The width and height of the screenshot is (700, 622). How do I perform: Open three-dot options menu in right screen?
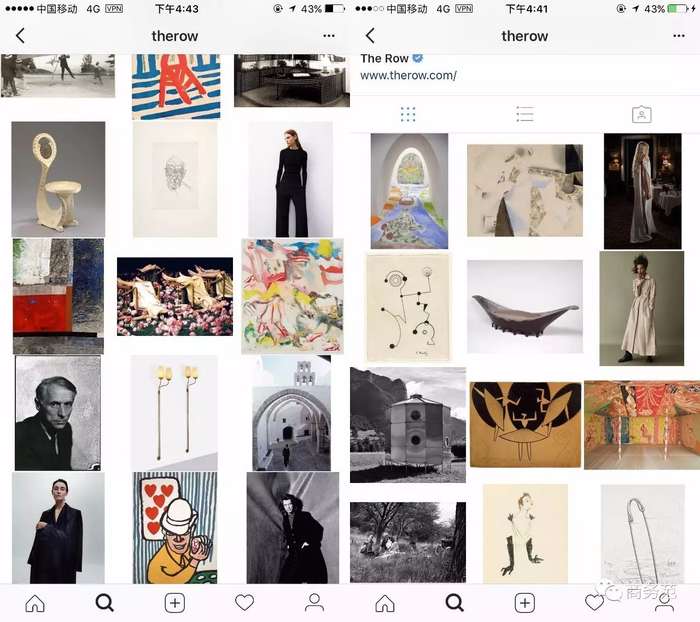679,36
